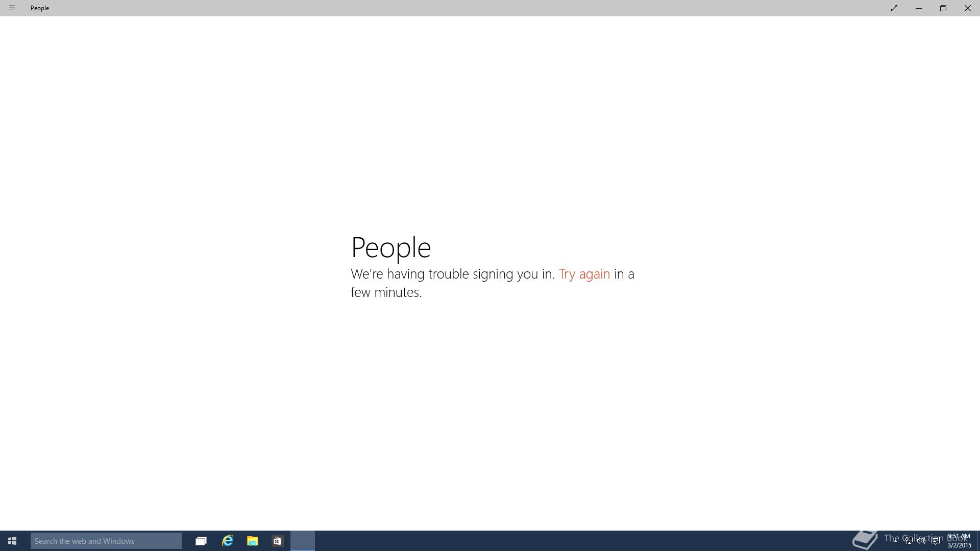Open the hamburger menu in People app
Viewport: 980px width, 551px height.
click(12, 8)
